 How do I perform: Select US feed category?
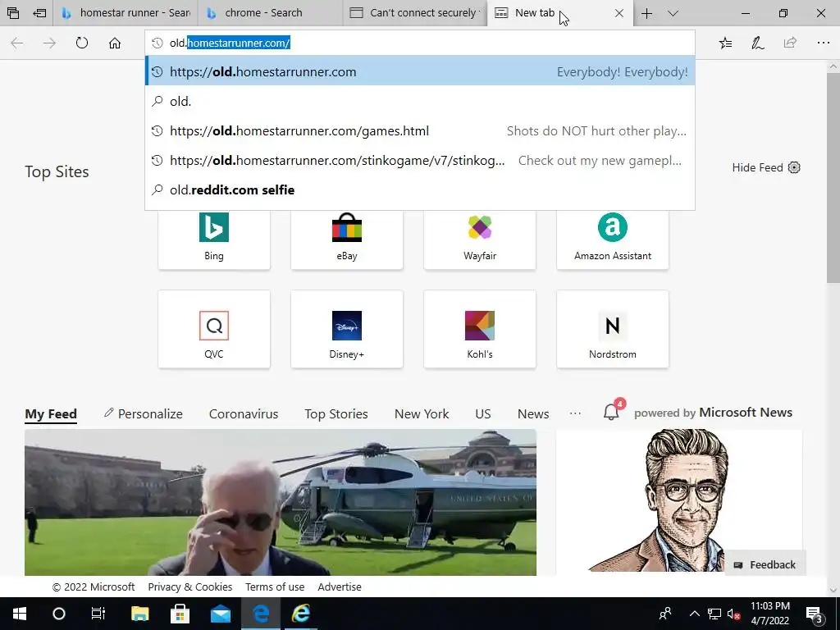click(482, 414)
